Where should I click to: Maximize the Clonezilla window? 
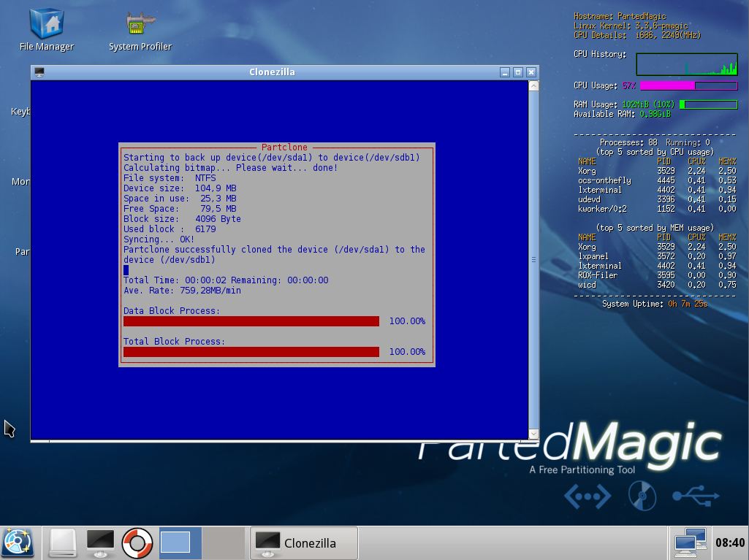518,72
